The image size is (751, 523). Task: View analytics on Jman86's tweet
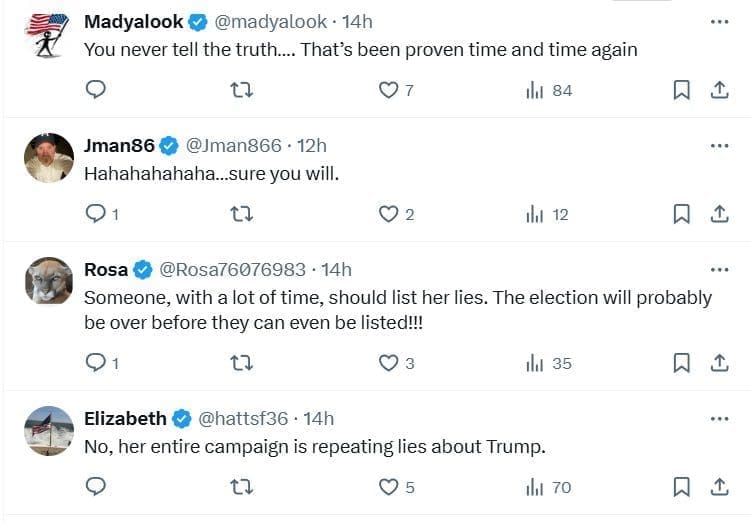click(547, 214)
